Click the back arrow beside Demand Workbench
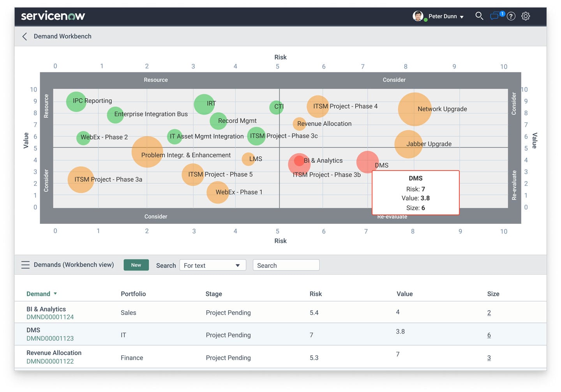This screenshot has width=561, height=392. (25, 37)
